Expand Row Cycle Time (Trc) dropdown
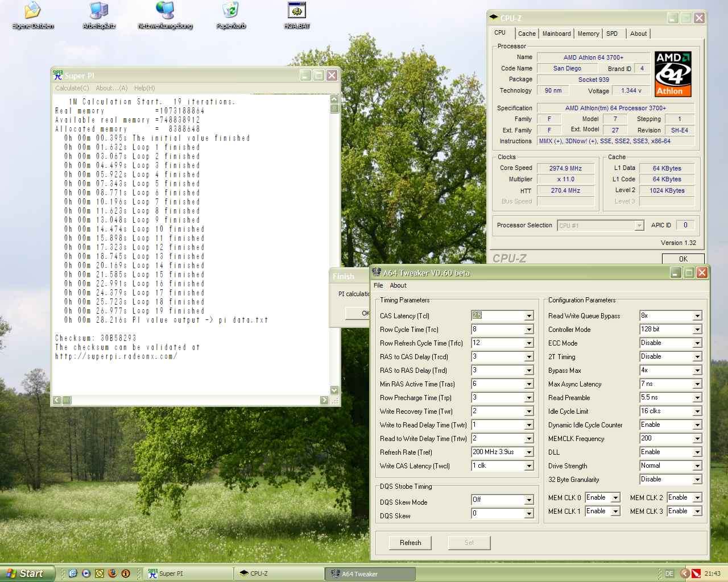Viewport: 728px width, 582px height. (x=529, y=330)
